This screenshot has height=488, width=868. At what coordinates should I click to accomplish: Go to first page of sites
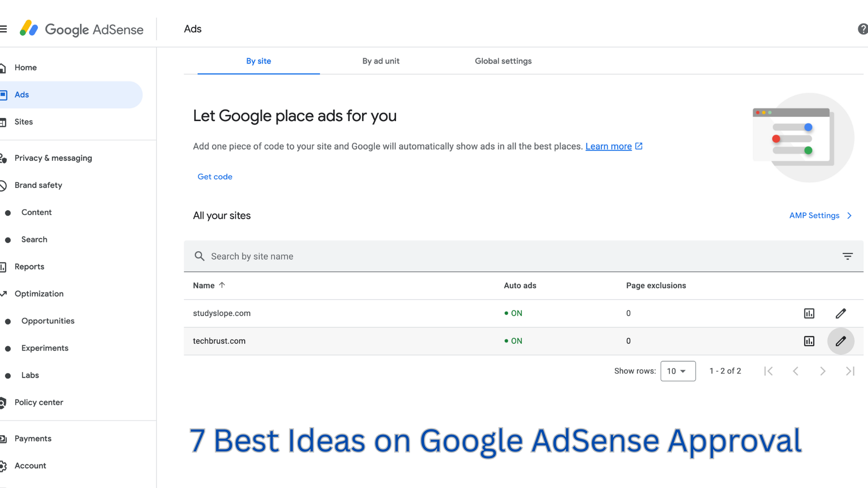click(769, 371)
